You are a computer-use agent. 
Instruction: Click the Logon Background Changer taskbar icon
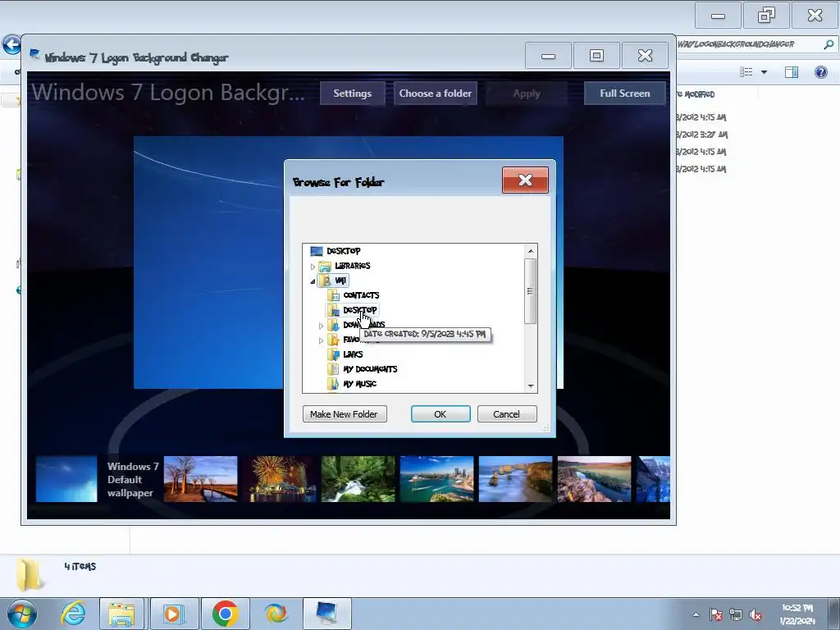326,614
